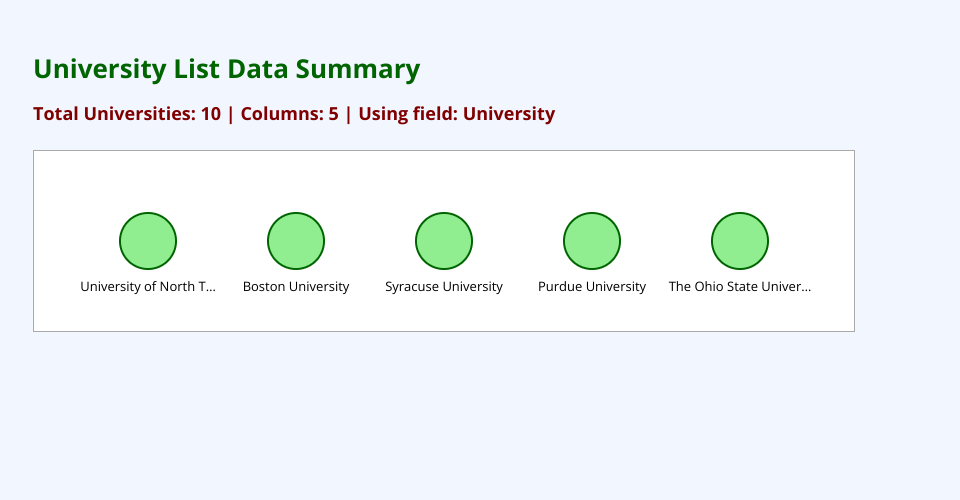Click "The Ohio State Univer..." text label
The image size is (960, 500).
tap(740, 287)
